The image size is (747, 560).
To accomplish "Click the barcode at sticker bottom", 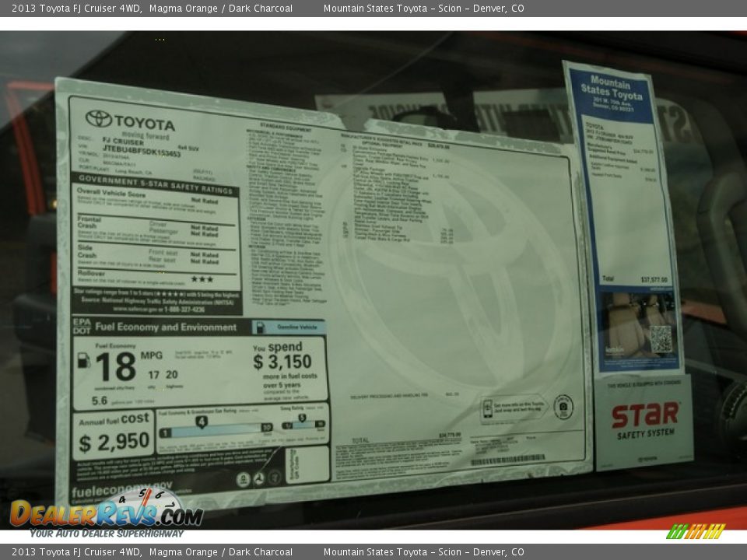I will [510, 459].
